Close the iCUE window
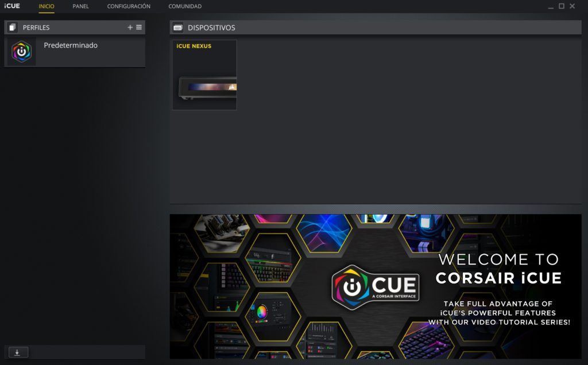The width and height of the screenshot is (588, 365). pyautogui.click(x=572, y=6)
